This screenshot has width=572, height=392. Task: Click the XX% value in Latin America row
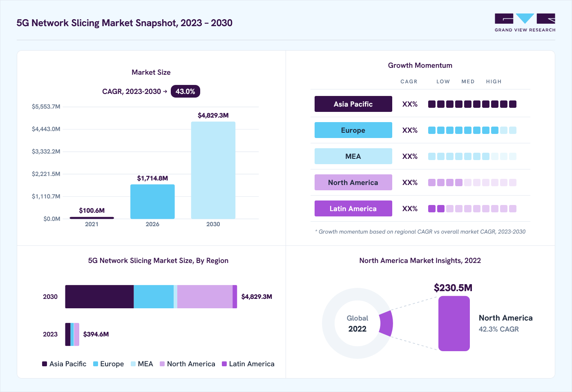410,209
